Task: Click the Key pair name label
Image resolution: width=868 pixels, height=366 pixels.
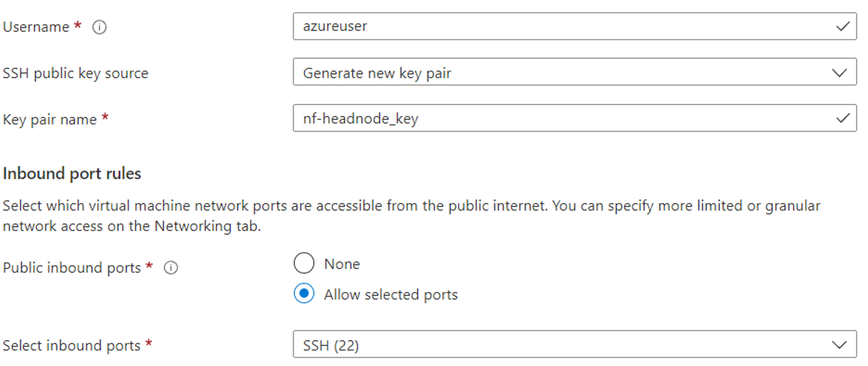Action: [x=49, y=120]
